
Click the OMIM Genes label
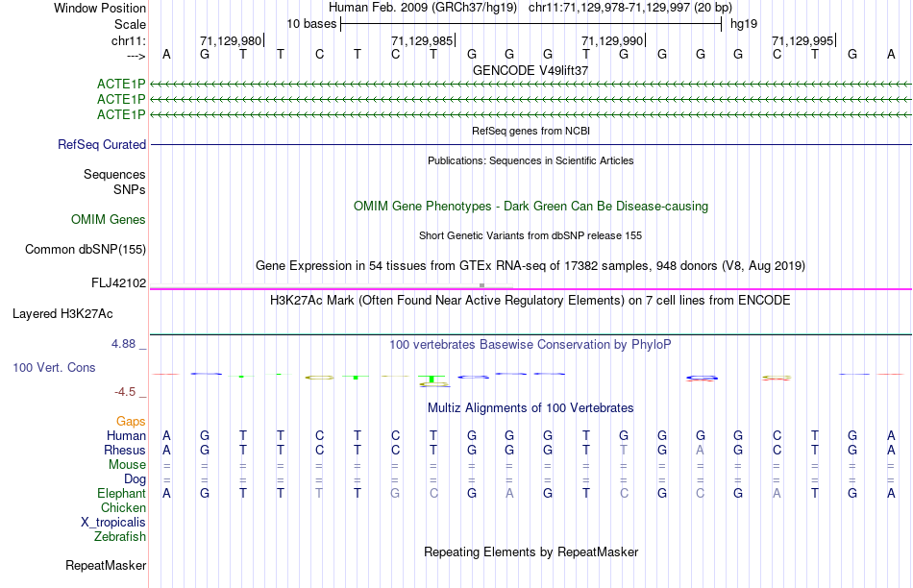(x=109, y=219)
